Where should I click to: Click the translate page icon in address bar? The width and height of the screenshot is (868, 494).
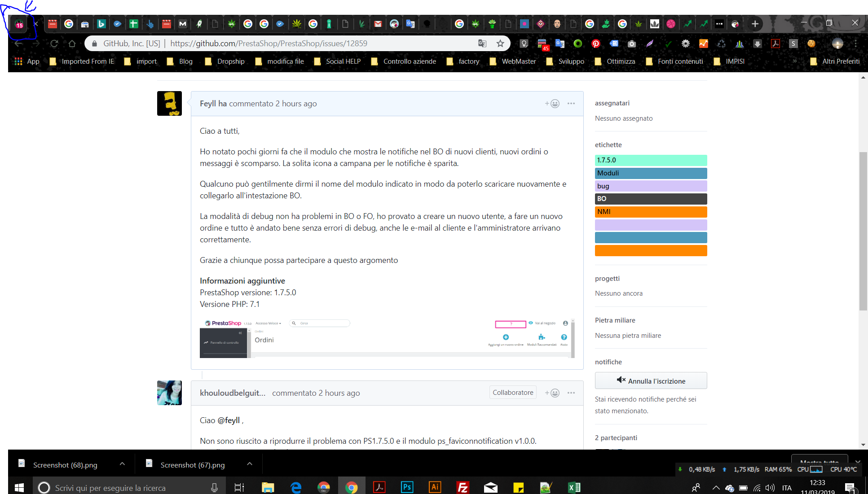pos(482,44)
